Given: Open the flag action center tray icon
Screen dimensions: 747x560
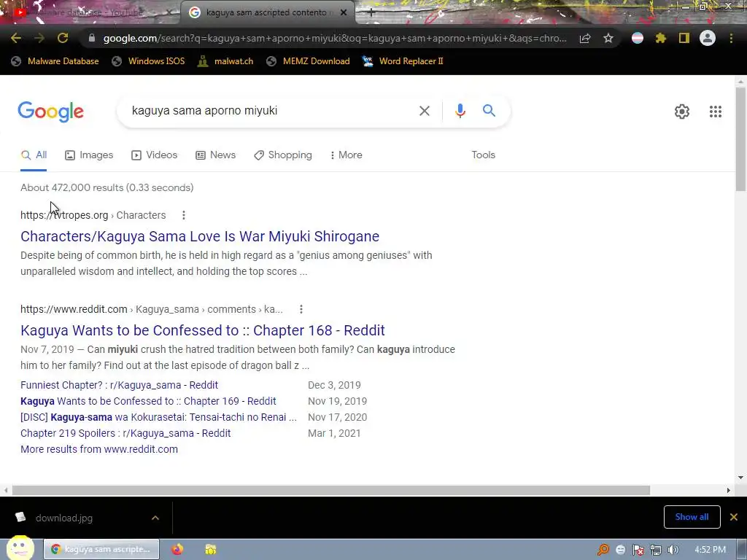Looking at the screenshot, I should click(638, 550).
